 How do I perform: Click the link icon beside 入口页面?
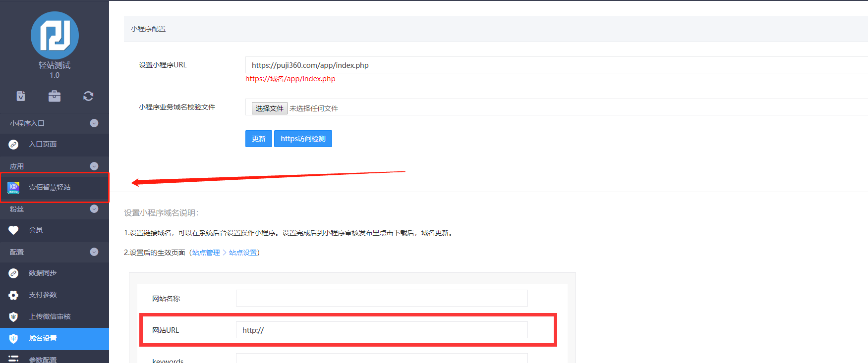(13, 145)
